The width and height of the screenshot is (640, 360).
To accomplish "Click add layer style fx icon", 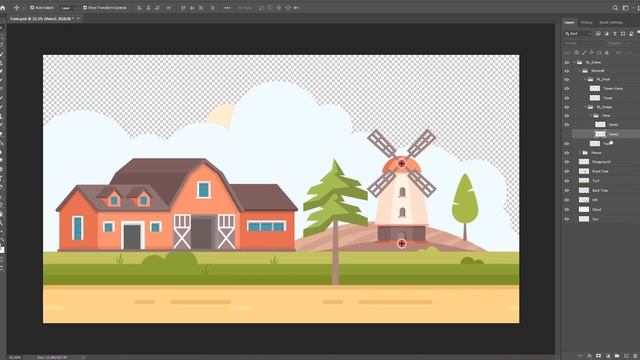I will point(589,356).
